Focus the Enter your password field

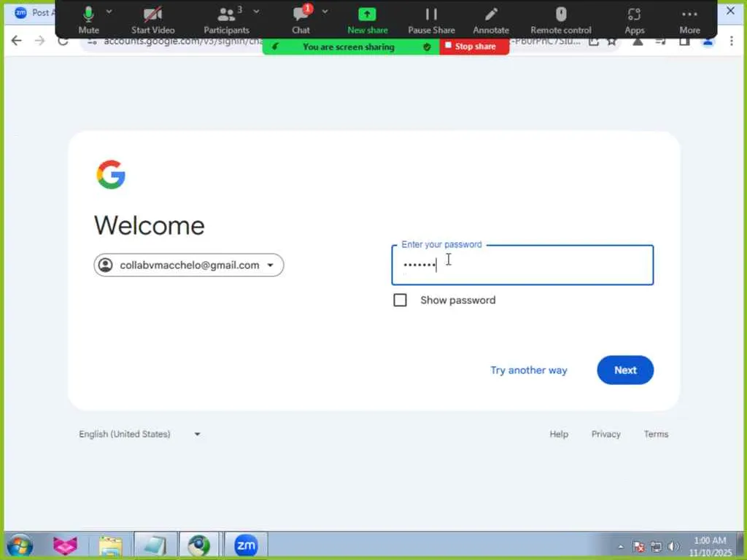[x=522, y=265]
